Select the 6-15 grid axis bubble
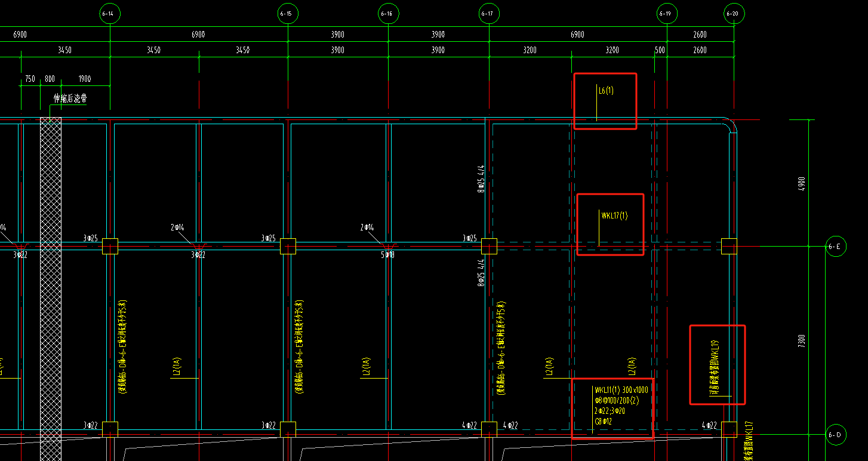Screen dimensions: 868x461 point(288,13)
